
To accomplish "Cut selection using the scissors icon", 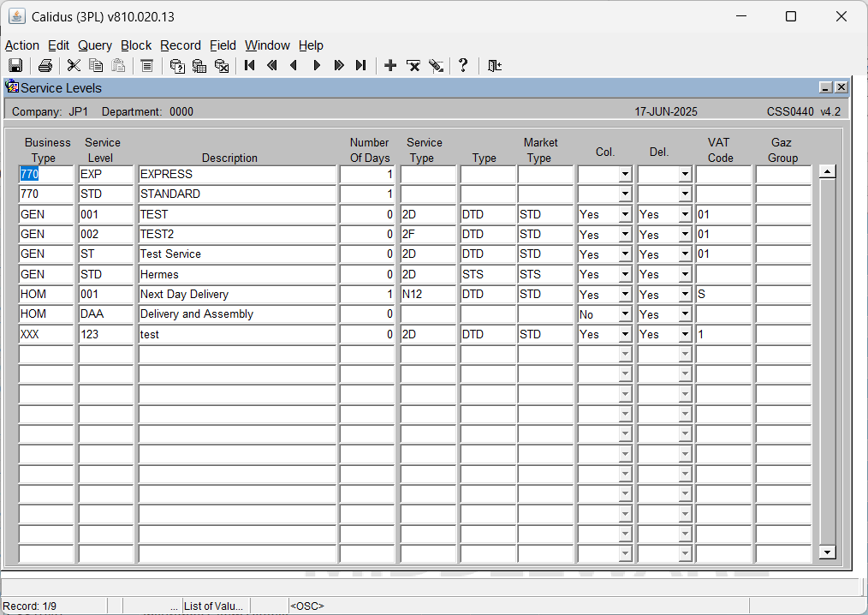I will pyautogui.click(x=74, y=65).
